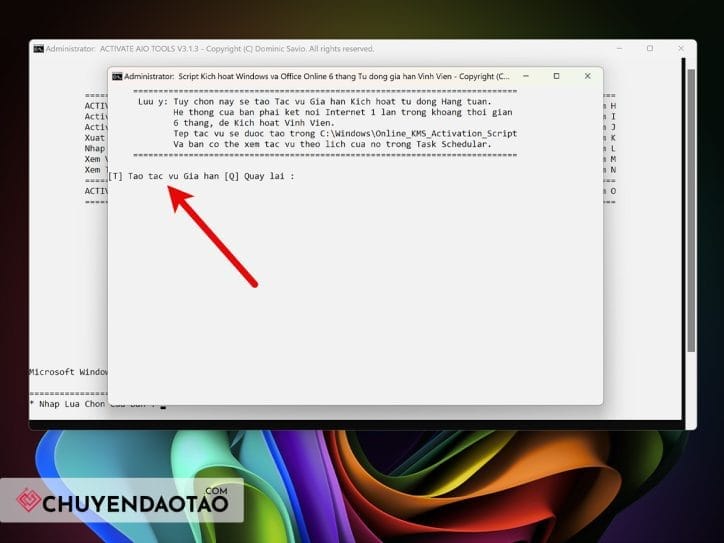Viewport: 724px width, 543px height.
Task: Click the 'Luu y: Tuy chon nay' line
Action: [x=315, y=102]
